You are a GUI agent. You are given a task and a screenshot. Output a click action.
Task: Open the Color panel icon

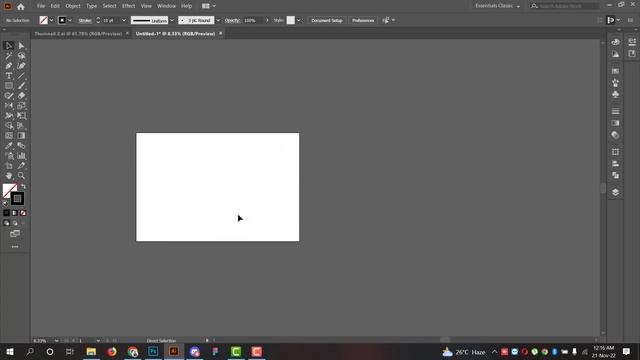(x=616, y=42)
